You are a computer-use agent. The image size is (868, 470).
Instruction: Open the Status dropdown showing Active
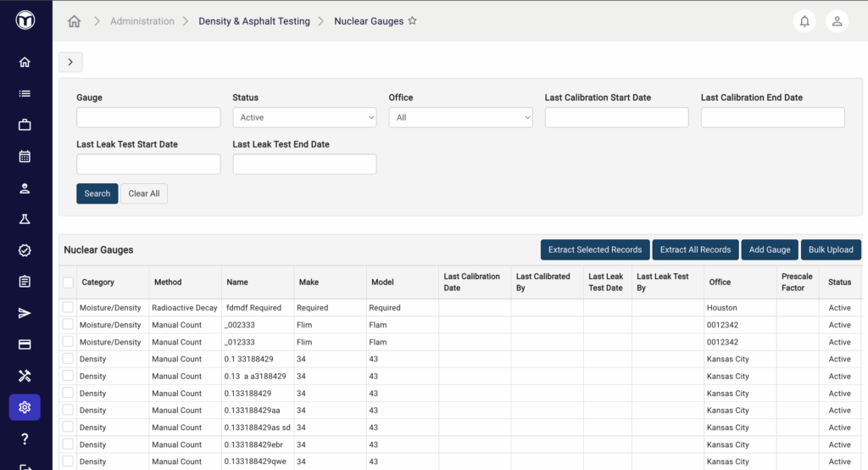point(304,117)
